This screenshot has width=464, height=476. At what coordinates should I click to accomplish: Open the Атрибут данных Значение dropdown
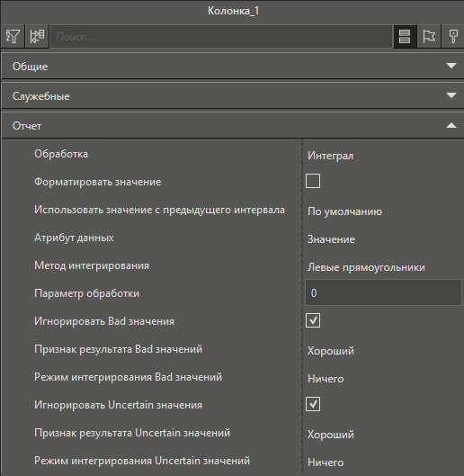point(383,239)
